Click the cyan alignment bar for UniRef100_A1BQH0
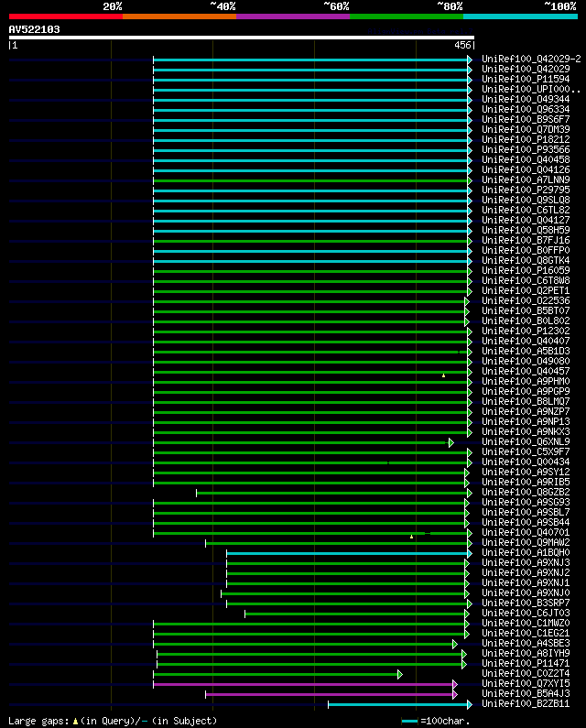Viewport: 586px width, 728px height. pos(347,553)
